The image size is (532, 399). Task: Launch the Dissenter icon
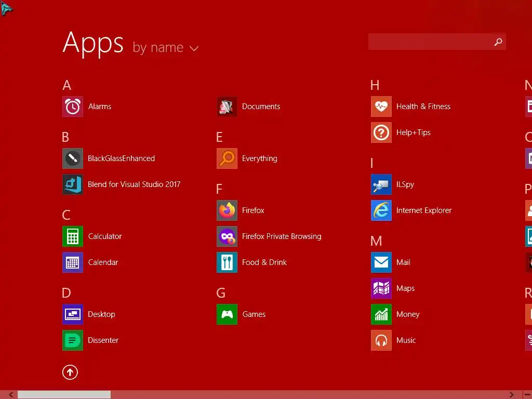coord(73,340)
